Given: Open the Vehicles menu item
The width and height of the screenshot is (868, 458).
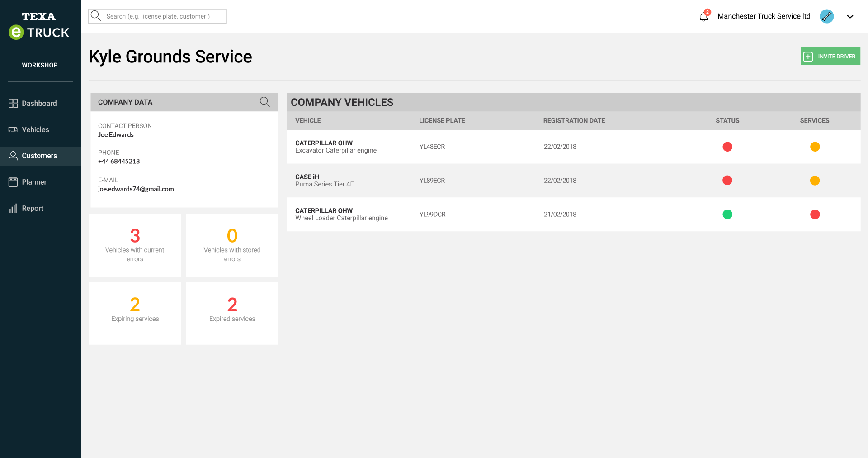Looking at the screenshot, I should click(40, 129).
